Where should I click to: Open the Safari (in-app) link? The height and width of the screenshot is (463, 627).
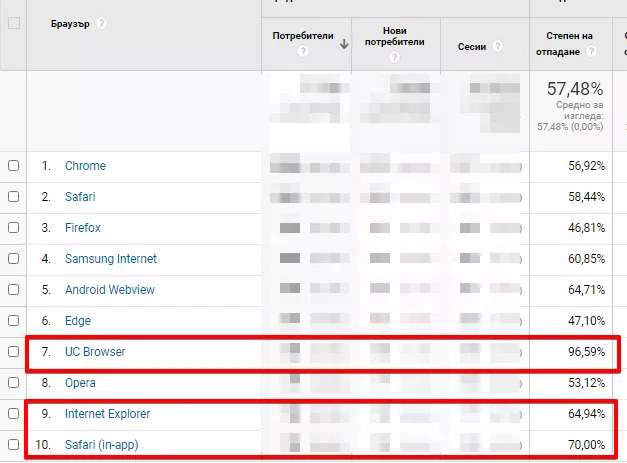102,445
